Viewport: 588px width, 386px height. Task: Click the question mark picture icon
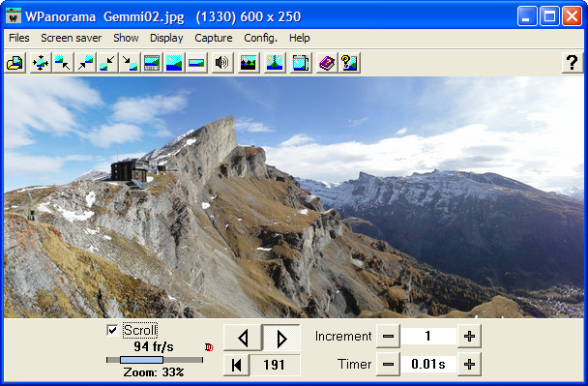[x=349, y=62]
